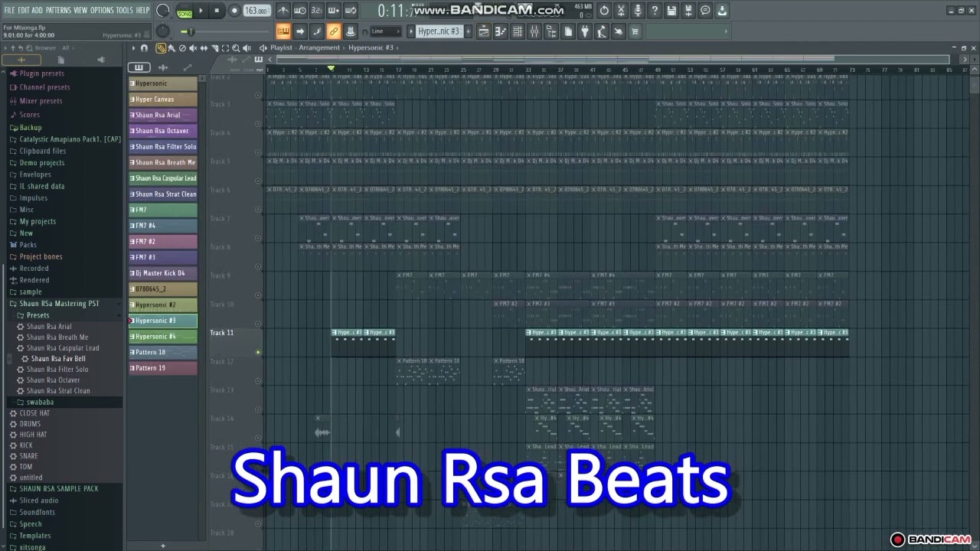Click the Playback speaker tool in playlist toolbar
Viewport: 980px width, 551px height.
point(247,48)
